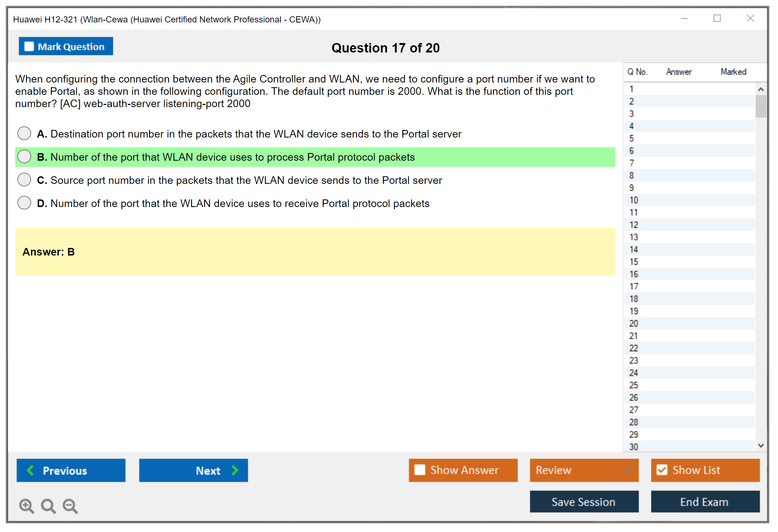This screenshot has width=778, height=532.
Task: Toggle the Mark Question checkbox
Action: point(29,47)
